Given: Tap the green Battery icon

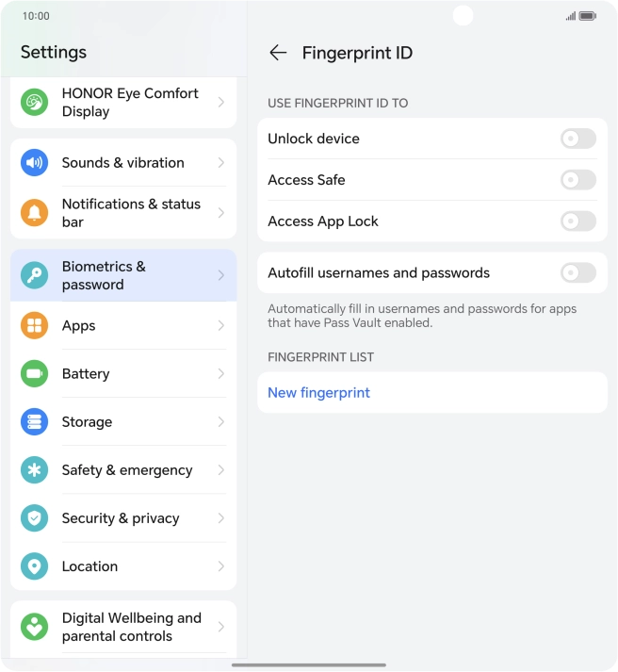Looking at the screenshot, I should pos(34,374).
